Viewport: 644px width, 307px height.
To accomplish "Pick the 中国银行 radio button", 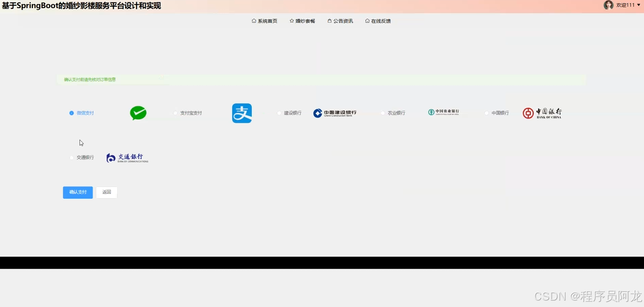I will click(487, 113).
